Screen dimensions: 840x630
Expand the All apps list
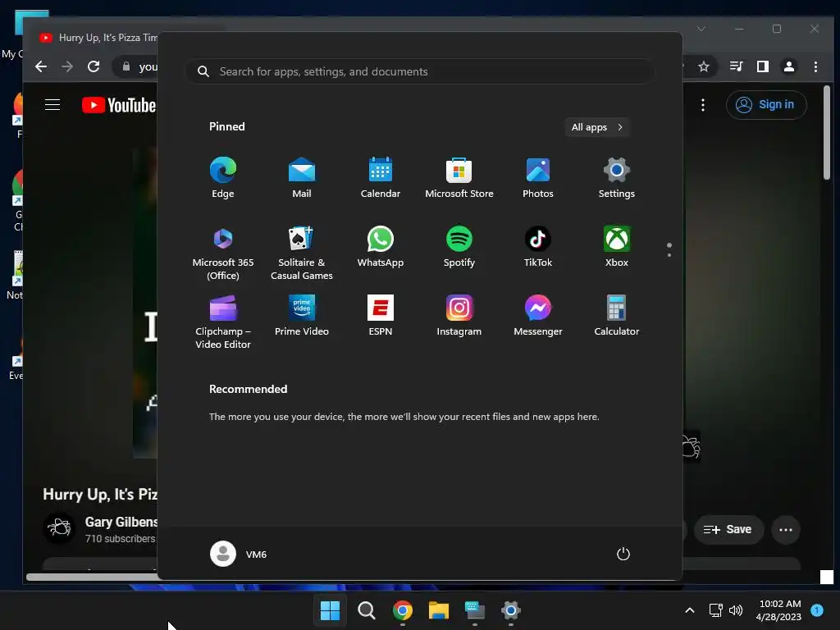(597, 127)
